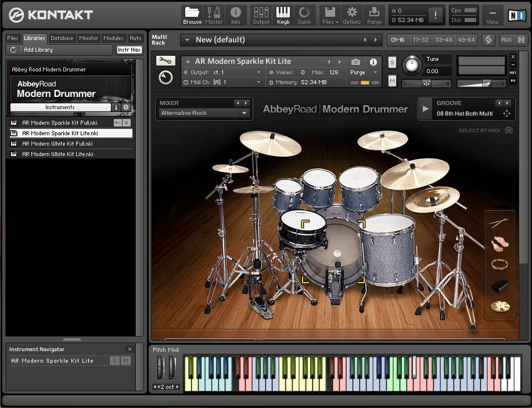Select the drum sticks percussion icon

(x=499, y=222)
